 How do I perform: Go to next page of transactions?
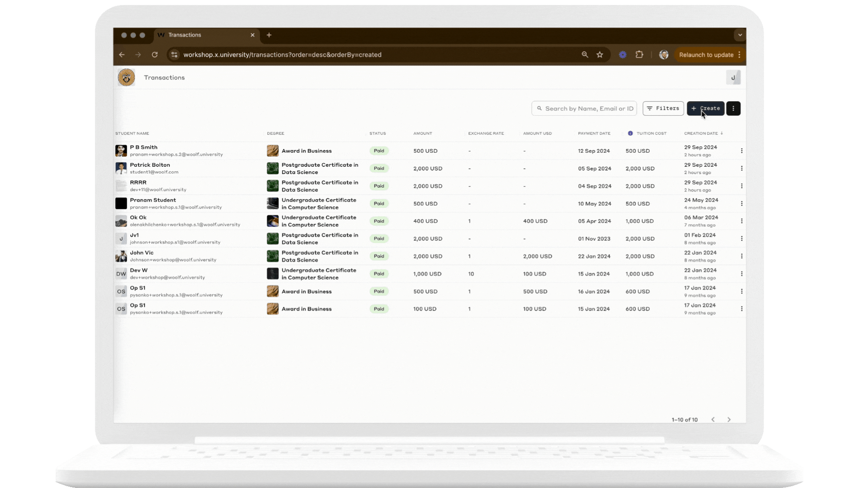point(729,420)
